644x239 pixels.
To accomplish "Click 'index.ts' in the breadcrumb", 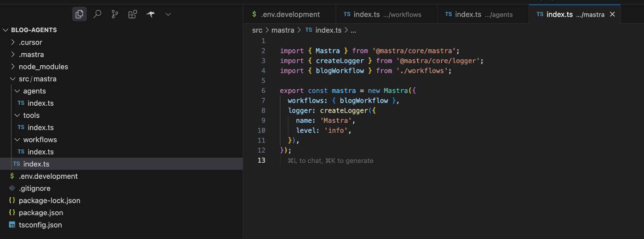I will point(328,30).
